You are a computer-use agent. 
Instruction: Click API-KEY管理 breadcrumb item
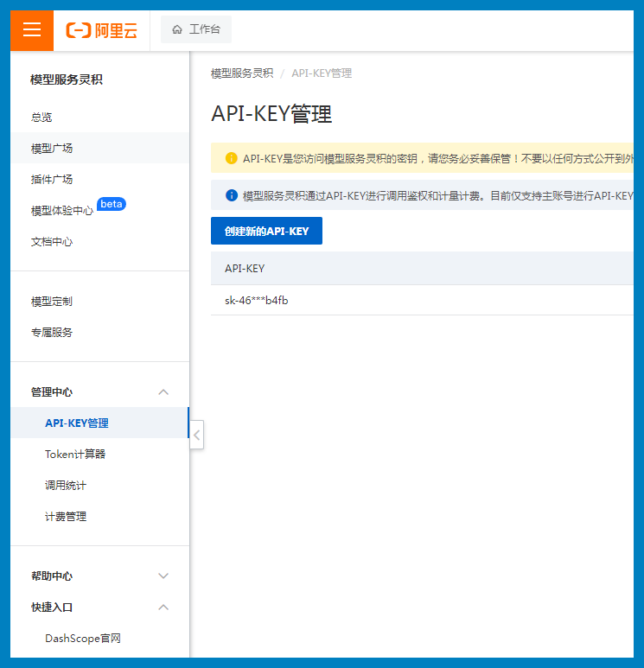click(322, 73)
